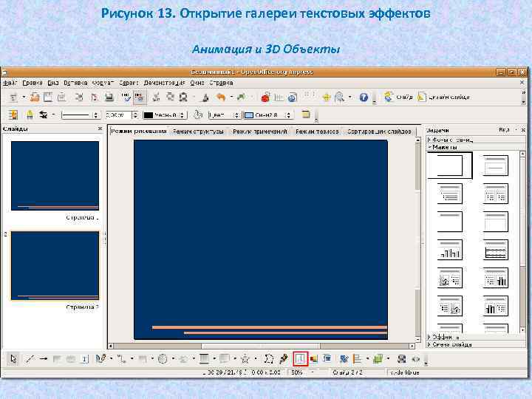Select the Rectangle tool
The image size is (532, 399).
[57, 358]
